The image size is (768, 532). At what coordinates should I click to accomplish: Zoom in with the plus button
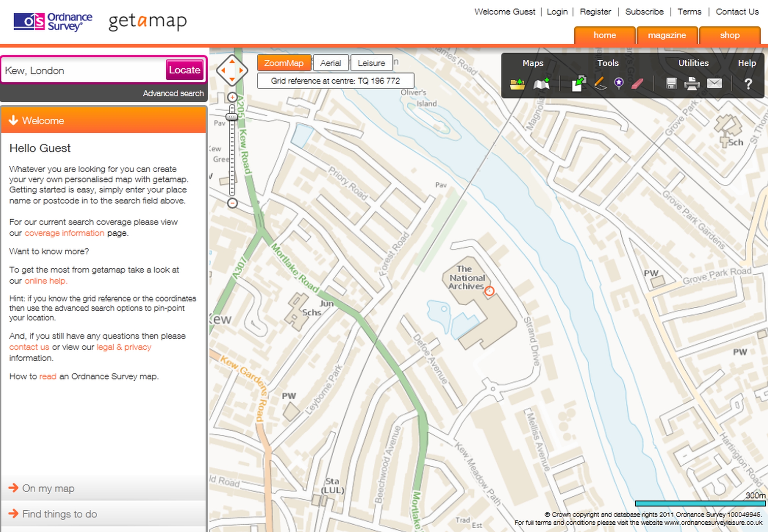point(232,97)
